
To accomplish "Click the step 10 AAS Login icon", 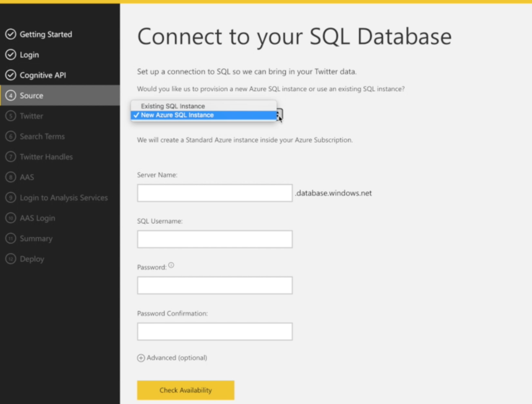I will coord(10,218).
